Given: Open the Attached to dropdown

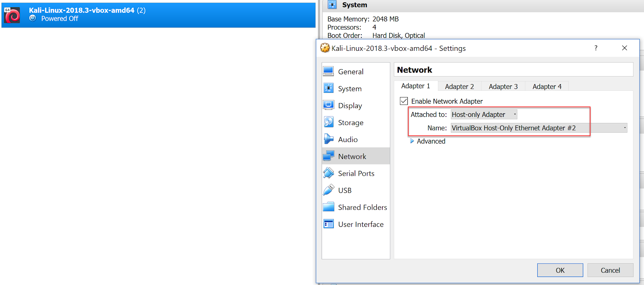Looking at the screenshot, I should click(484, 114).
